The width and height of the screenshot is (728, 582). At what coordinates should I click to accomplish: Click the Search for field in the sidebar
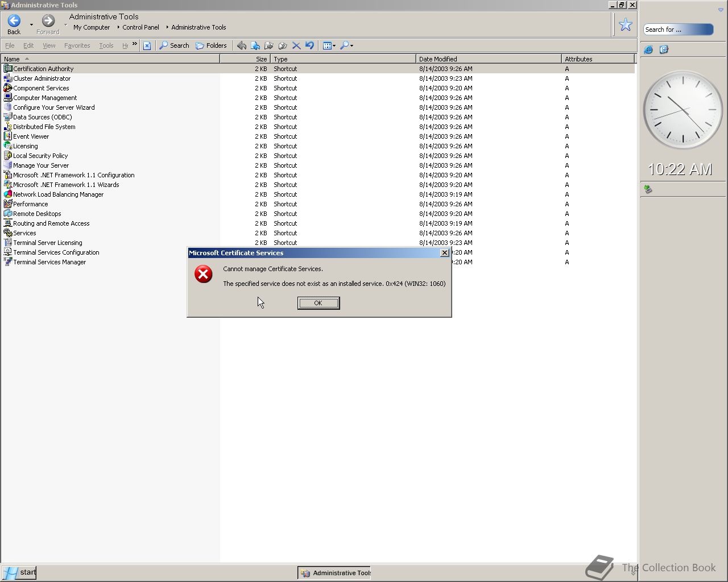(678, 30)
